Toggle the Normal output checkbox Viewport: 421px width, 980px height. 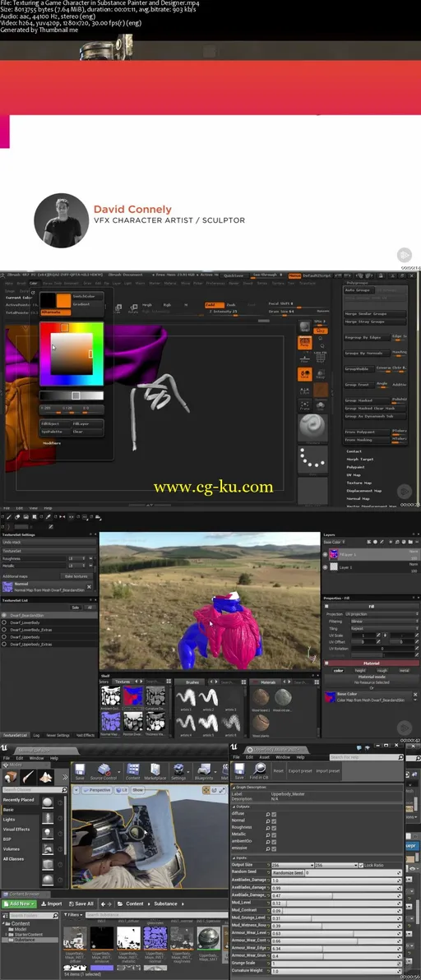pyautogui.click(x=274, y=821)
